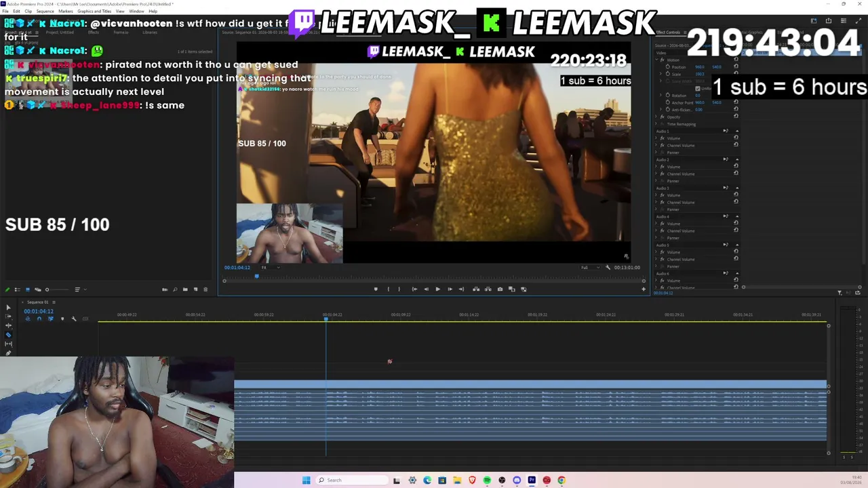Export a frame with the camera icon

click(500, 289)
